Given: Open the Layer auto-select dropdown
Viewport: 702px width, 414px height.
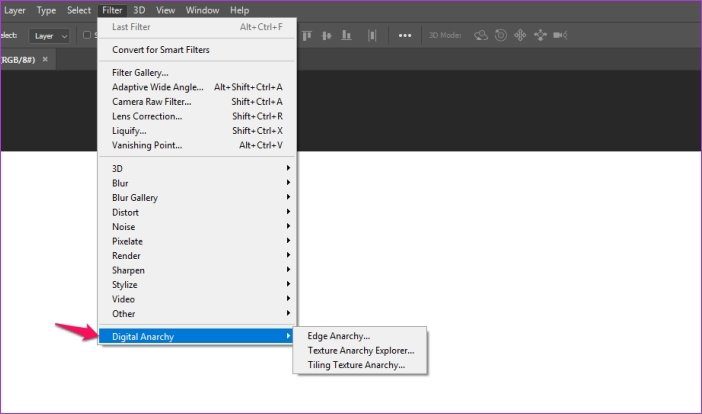Looking at the screenshot, I should pos(49,36).
